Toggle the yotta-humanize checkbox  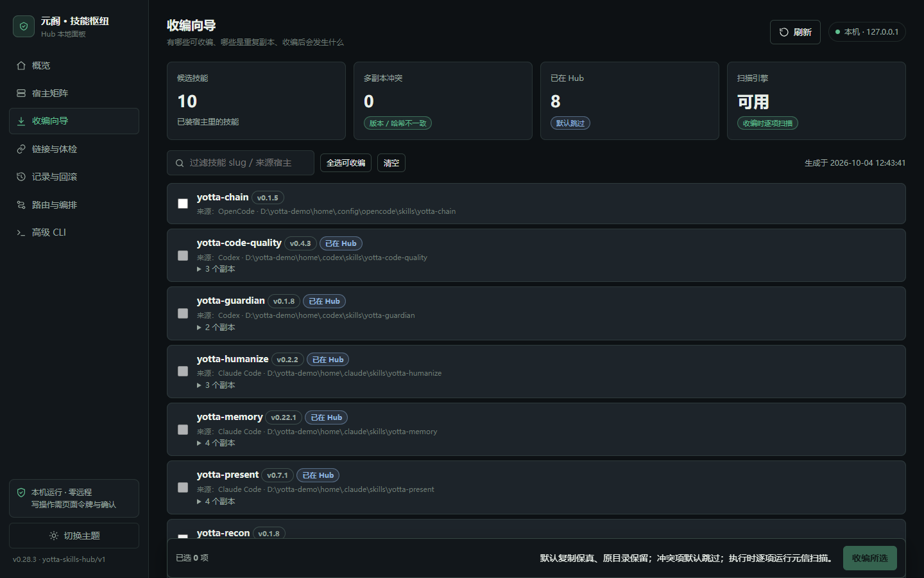click(x=183, y=371)
